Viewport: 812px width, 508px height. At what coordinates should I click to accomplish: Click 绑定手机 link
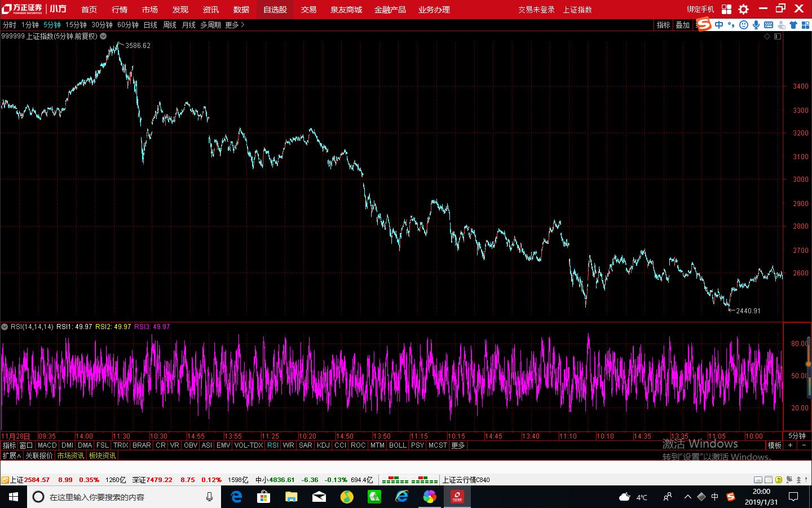pyautogui.click(x=700, y=10)
